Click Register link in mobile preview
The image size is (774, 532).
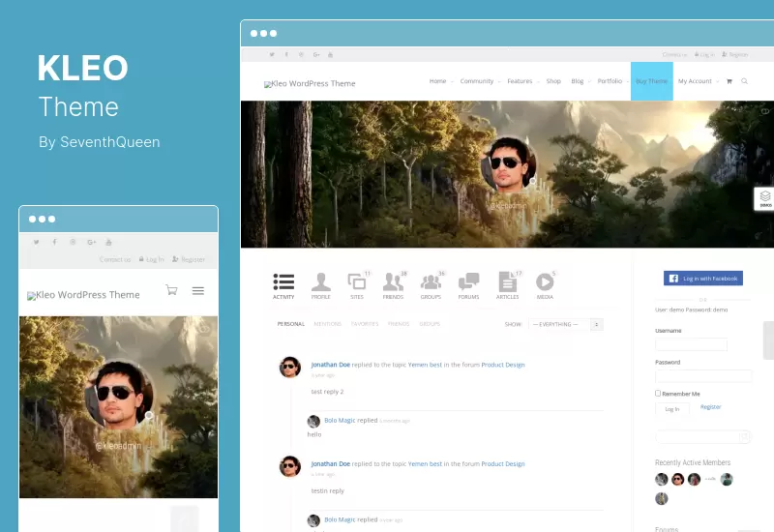click(189, 259)
